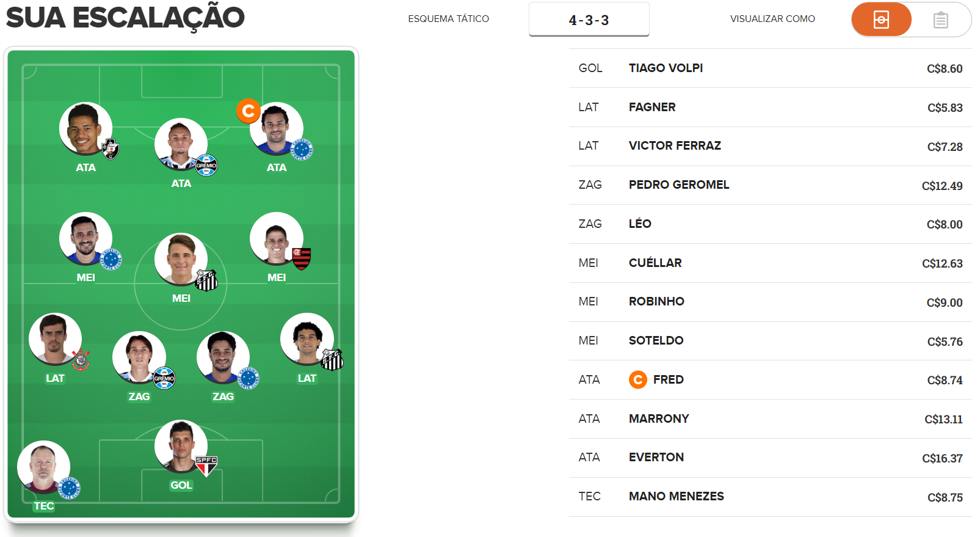Switch to list view clipboard icon

940,20
